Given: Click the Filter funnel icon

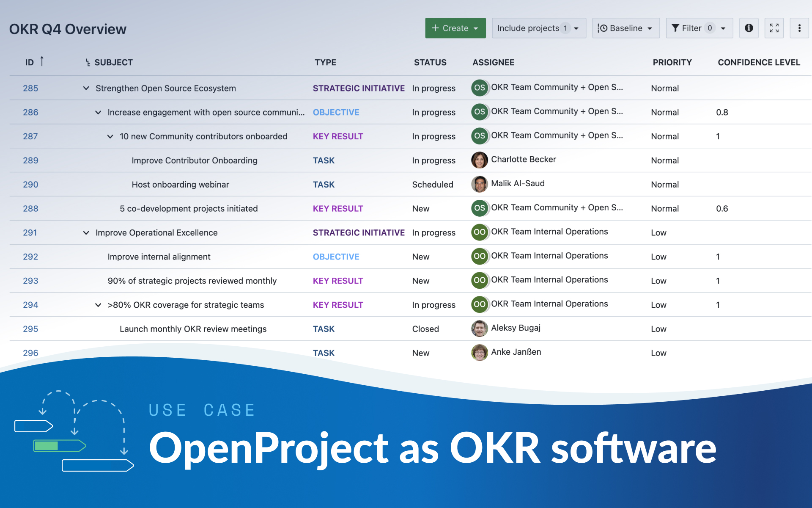Looking at the screenshot, I should [x=675, y=28].
